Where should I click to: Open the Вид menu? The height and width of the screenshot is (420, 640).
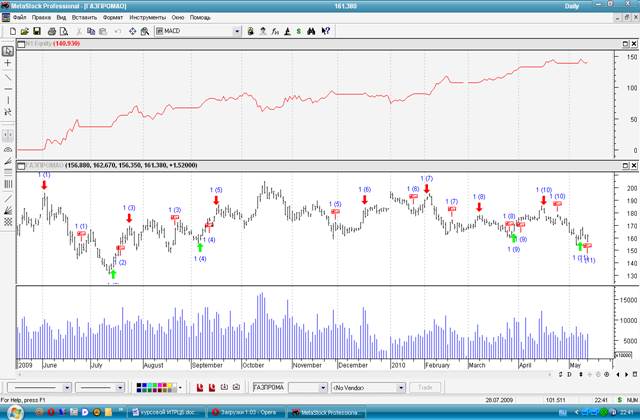click(61, 18)
